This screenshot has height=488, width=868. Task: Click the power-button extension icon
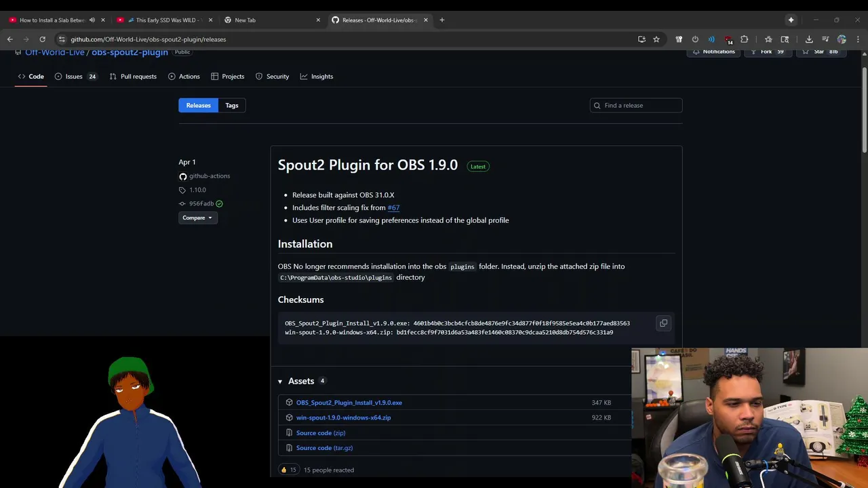coord(695,39)
